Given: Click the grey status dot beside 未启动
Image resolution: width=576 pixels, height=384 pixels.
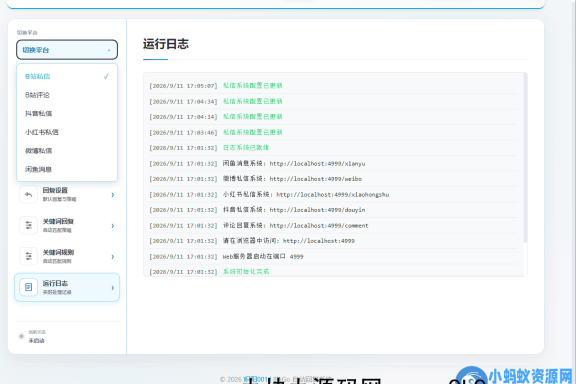Looking at the screenshot, I should (21, 336).
